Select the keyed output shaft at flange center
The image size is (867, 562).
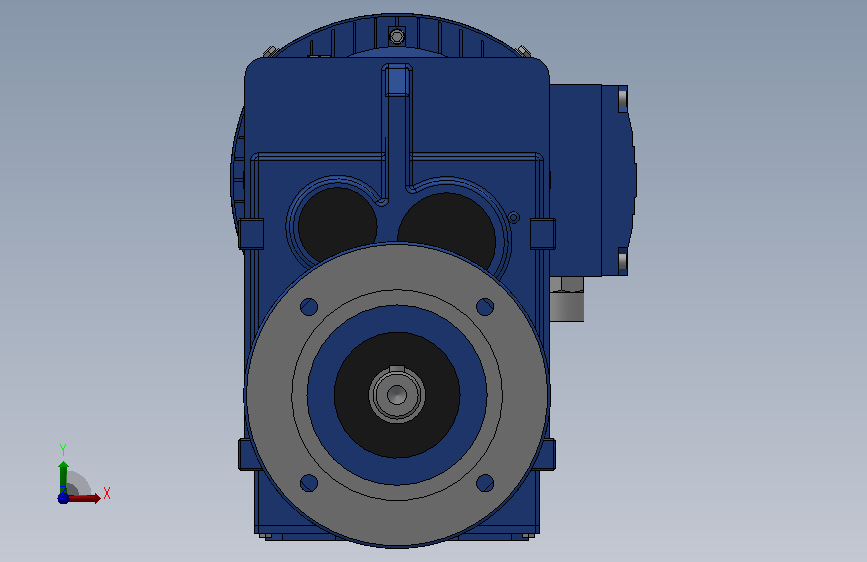(x=396, y=394)
